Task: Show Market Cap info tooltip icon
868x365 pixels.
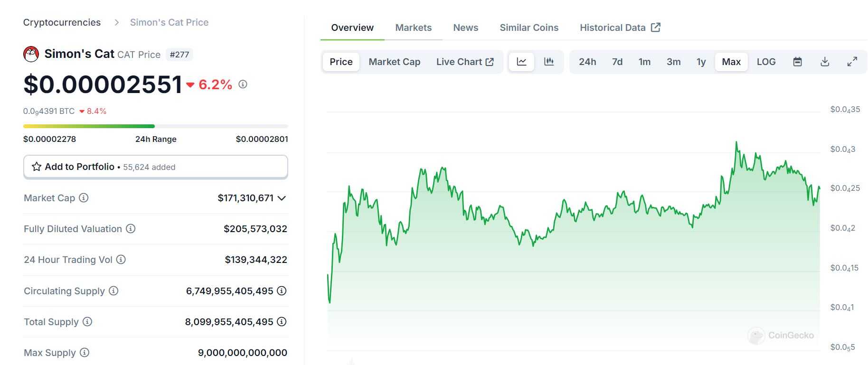Action: (84, 198)
